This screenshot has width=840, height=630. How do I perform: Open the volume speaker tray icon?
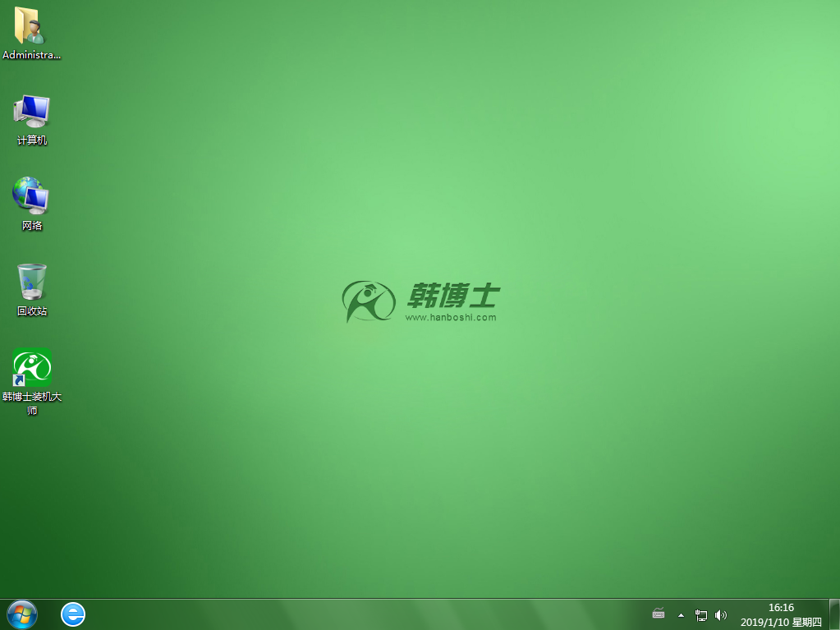tap(721, 615)
